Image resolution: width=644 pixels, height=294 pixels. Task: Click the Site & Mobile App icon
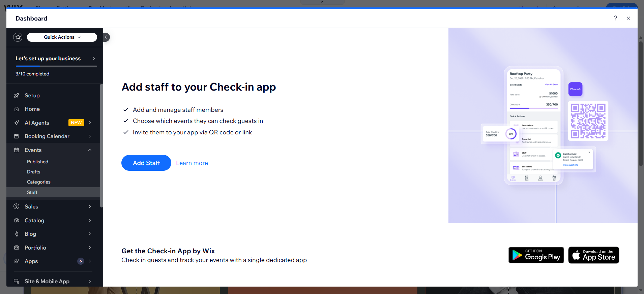[x=17, y=281]
